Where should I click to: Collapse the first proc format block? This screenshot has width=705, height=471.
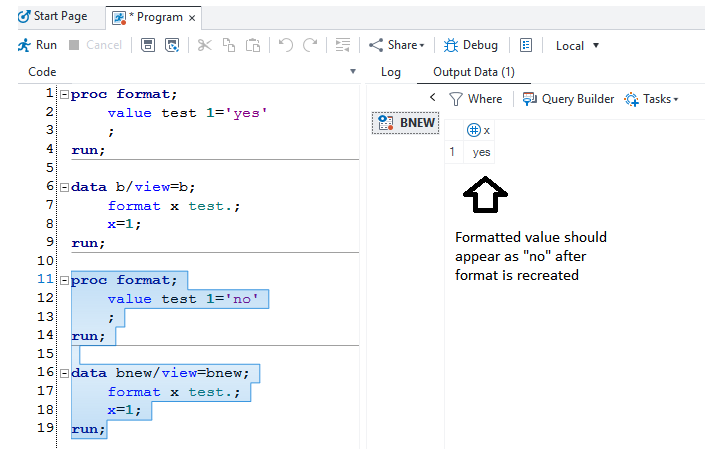[x=64, y=95]
